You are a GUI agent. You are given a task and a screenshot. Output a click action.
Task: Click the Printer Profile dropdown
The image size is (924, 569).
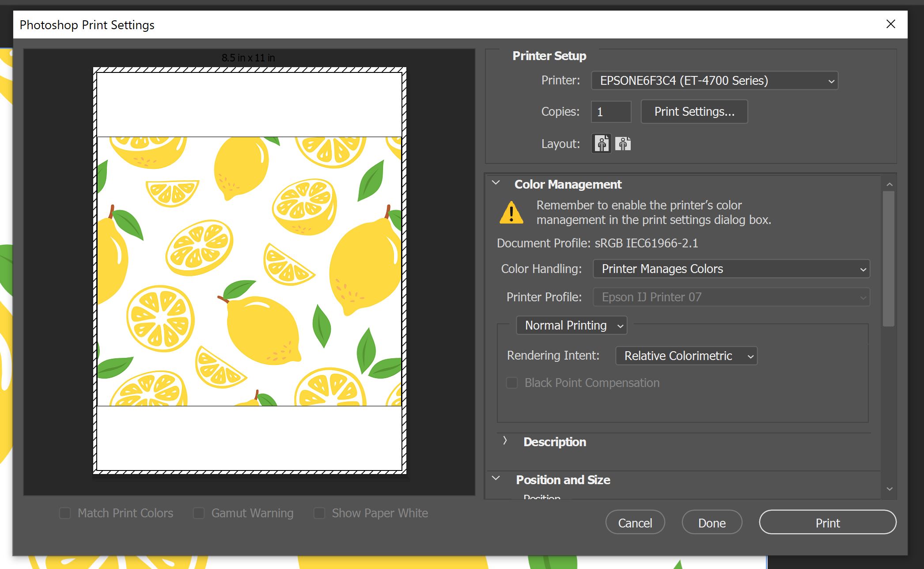tap(731, 297)
